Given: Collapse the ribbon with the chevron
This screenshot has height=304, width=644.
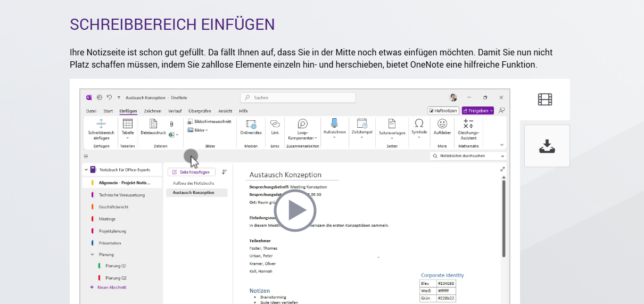Looking at the screenshot, I should tap(501, 145).
